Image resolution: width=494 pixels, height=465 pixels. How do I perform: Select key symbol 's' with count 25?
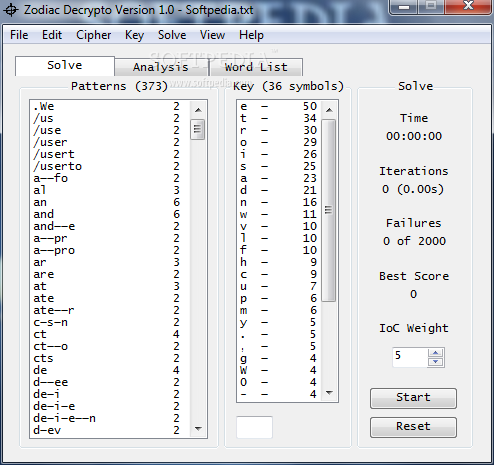pyautogui.click(x=279, y=166)
